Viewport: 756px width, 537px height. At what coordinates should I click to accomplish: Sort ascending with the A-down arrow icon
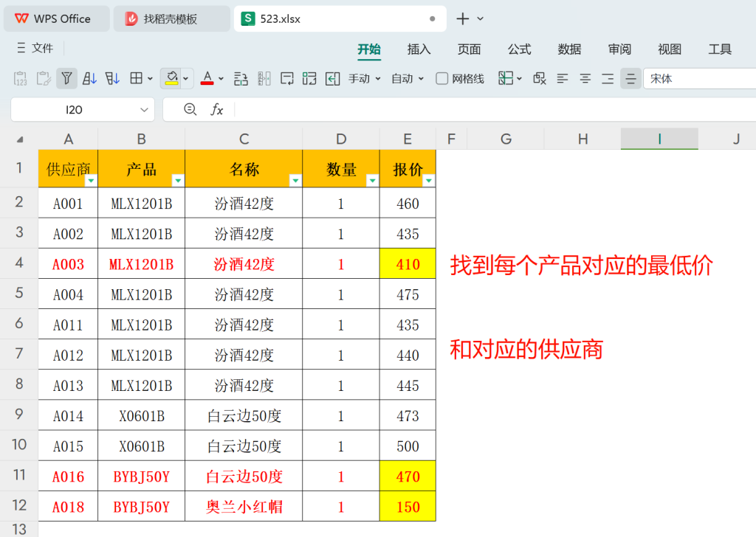[89, 78]
